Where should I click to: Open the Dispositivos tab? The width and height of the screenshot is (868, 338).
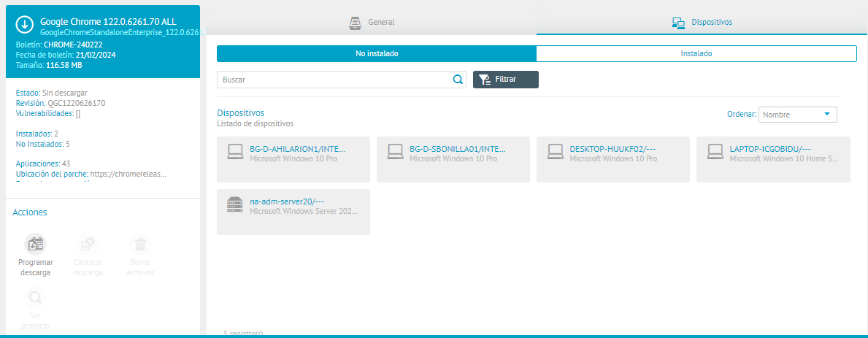[x=702, y=22]
